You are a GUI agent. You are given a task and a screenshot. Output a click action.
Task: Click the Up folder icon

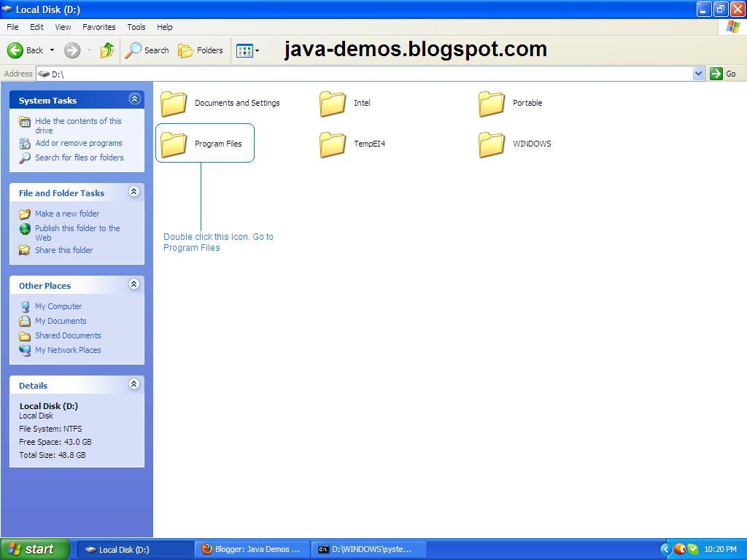tap(107, 50)
